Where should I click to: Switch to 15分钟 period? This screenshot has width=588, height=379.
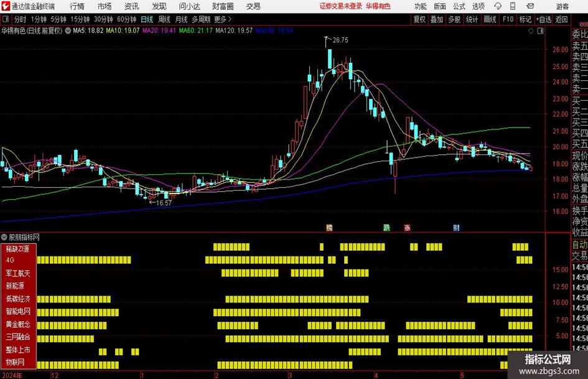pos(80,19)
